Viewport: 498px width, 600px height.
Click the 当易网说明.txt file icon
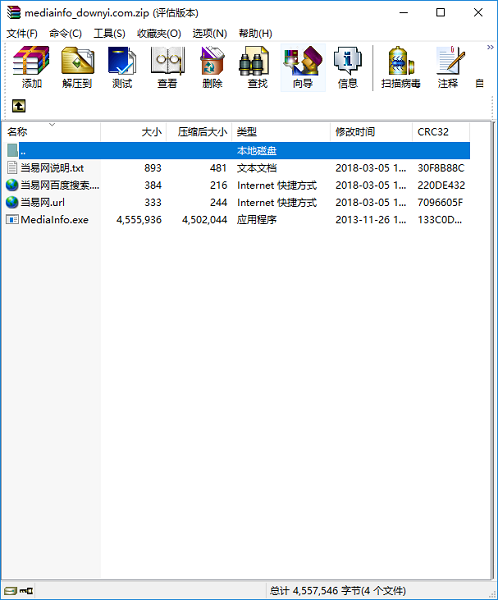[x=12, y=168]
